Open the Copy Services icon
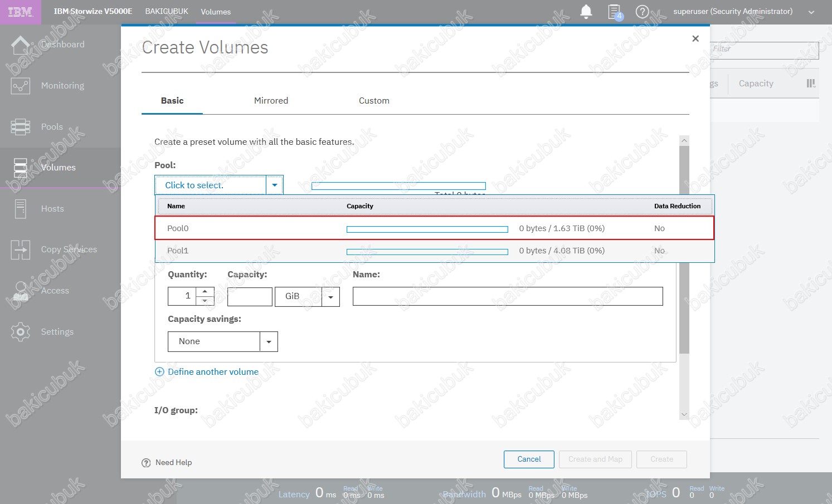Screen dimensions: 832x504 (21, 249)
